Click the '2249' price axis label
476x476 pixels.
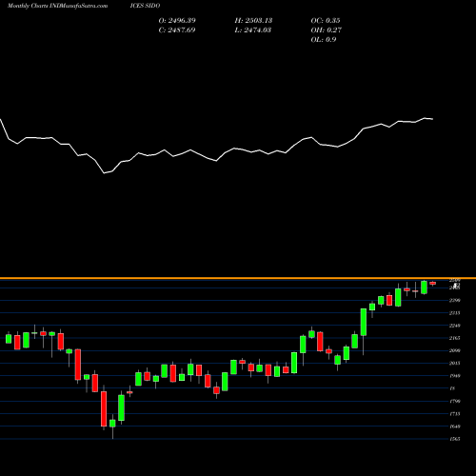coord(455,326)
